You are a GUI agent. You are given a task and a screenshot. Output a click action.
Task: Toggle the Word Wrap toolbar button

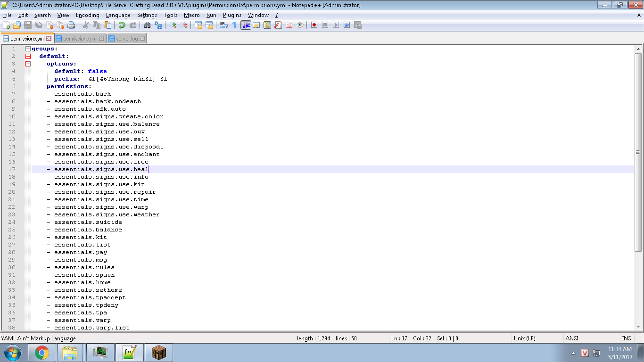point(223,25)
